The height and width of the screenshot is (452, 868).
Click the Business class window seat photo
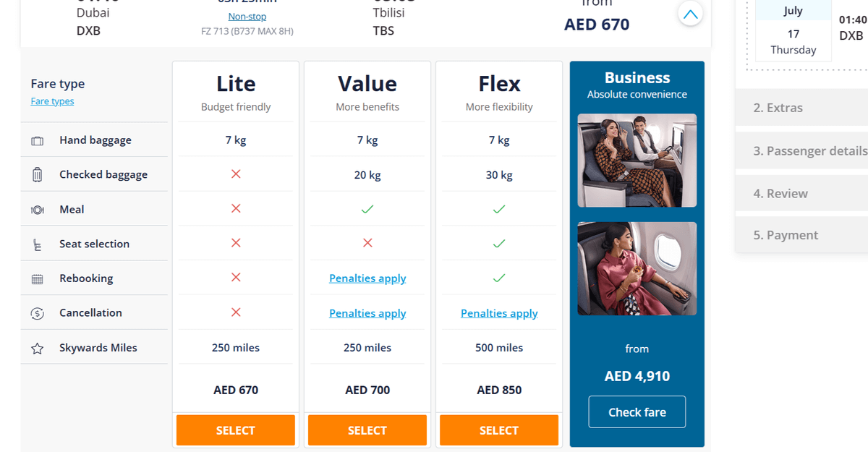point(637,268)
